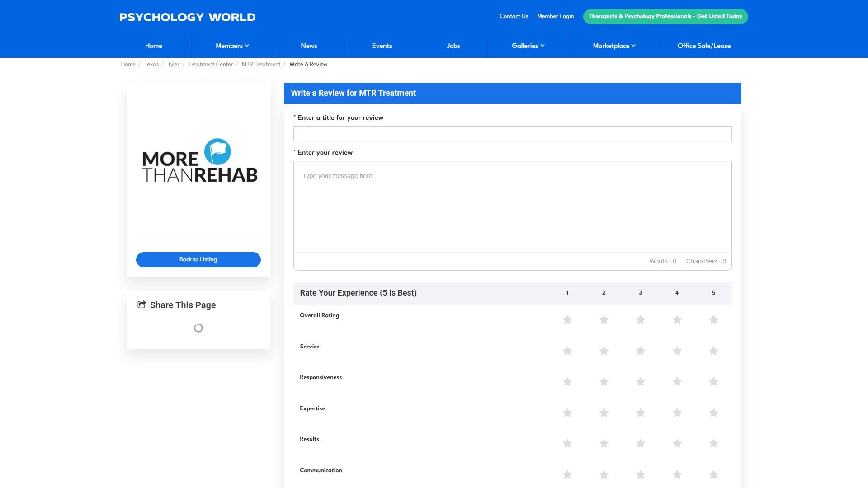This screenshot has height=488, width=868.
Task: Follow the MTR Treatment breadcrumb link
Action: (261, 64)
